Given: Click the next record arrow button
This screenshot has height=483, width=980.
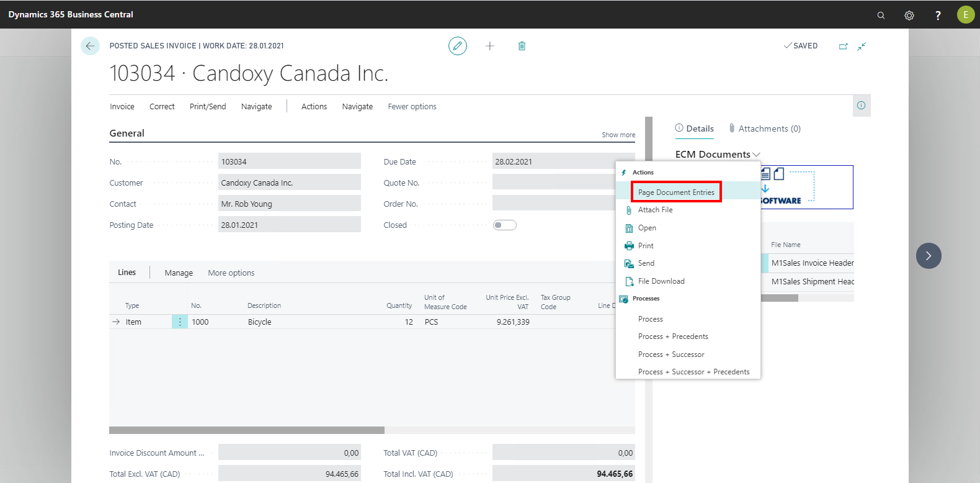Looking at the screenshot, I should 929,256.
